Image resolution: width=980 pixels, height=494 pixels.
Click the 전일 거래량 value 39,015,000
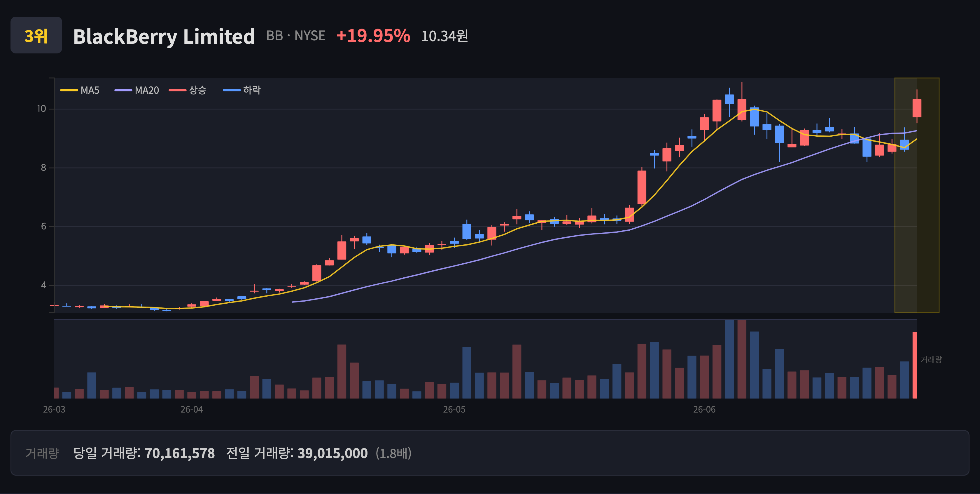click(x=332, y=453)
